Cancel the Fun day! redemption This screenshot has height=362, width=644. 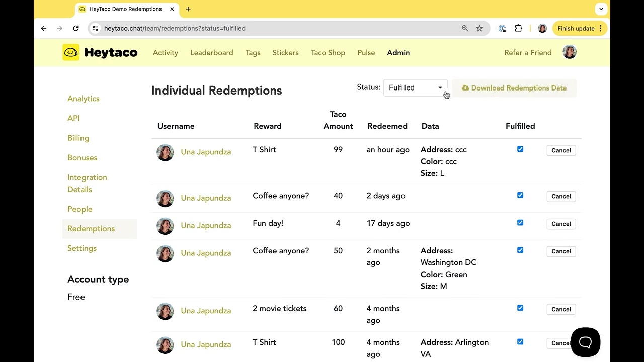coord(561,224)
